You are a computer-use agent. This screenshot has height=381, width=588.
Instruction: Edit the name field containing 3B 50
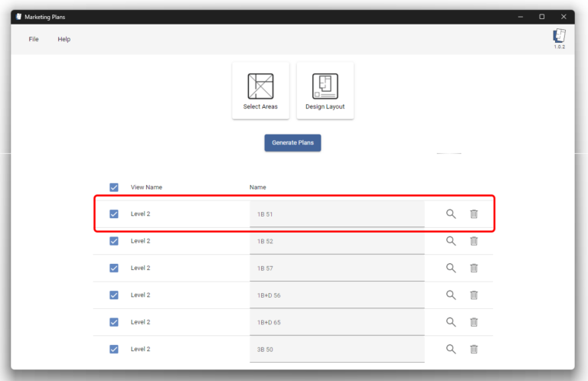(x=337, y=349)
